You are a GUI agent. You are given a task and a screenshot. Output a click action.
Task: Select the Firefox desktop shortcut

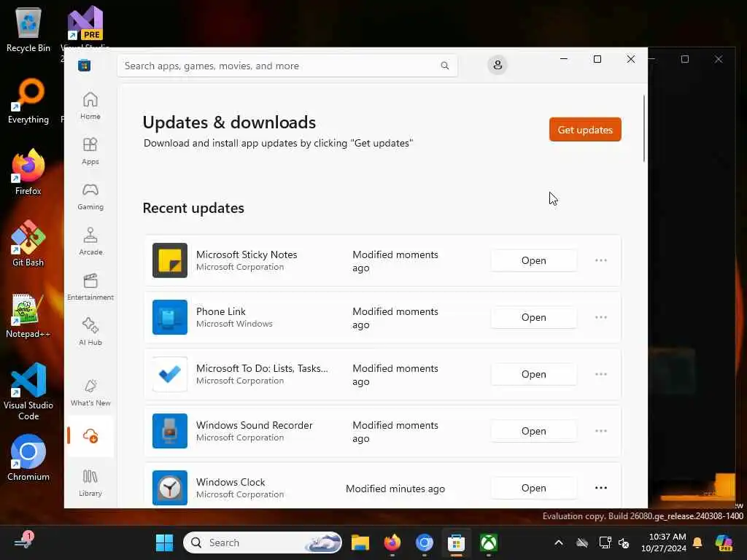pos(28,172)
